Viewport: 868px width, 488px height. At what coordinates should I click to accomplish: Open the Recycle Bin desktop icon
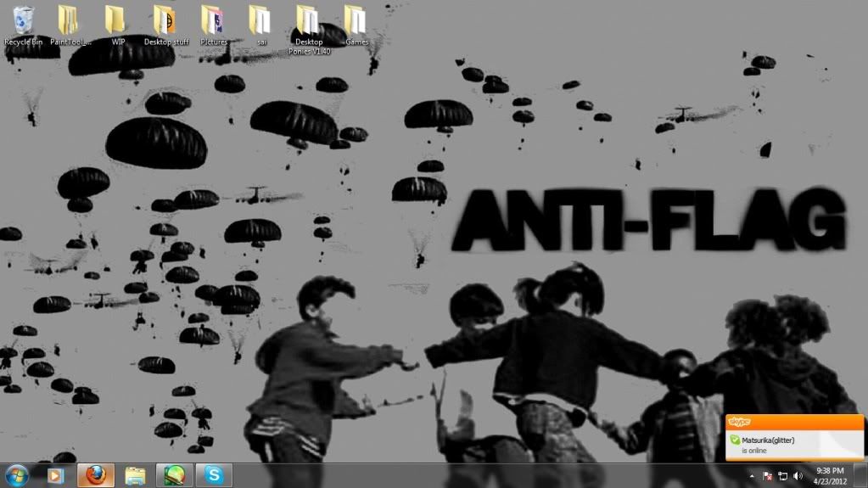(x=23, y=25)
